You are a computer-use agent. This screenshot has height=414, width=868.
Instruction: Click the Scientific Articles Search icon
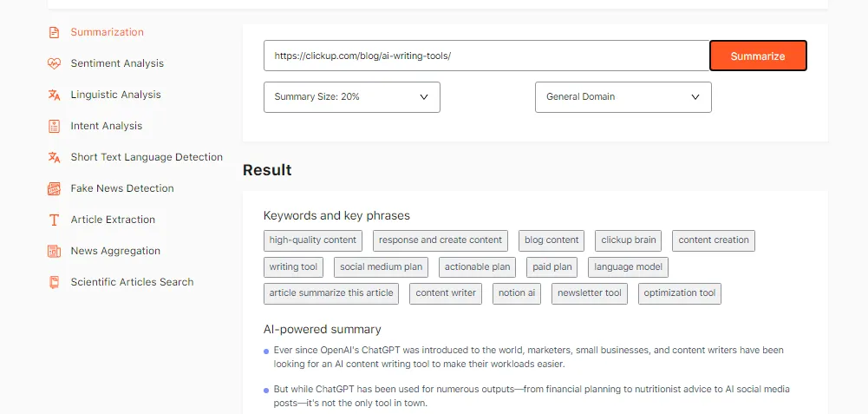(x=54, y=282)
